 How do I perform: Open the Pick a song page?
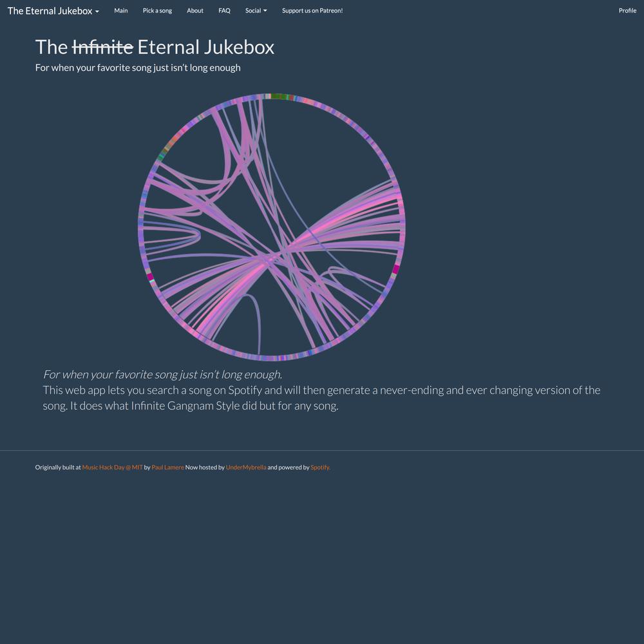[157, 11]
